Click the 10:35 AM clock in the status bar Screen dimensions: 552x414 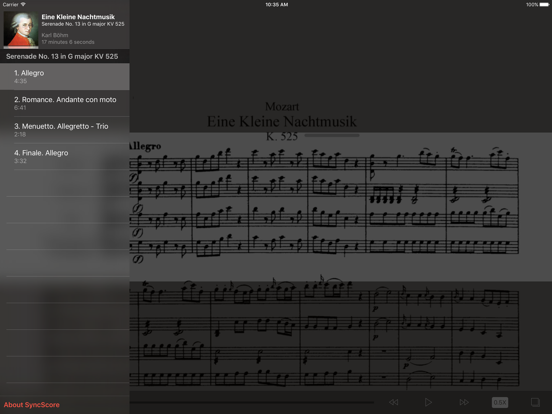[277, 5]
